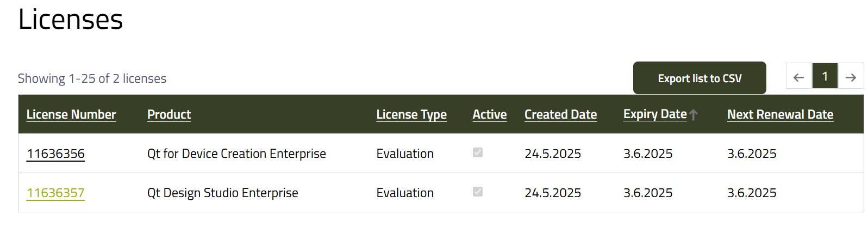868x227 pixels.
Task: Open license number 11636357
Action: point(55,193)
